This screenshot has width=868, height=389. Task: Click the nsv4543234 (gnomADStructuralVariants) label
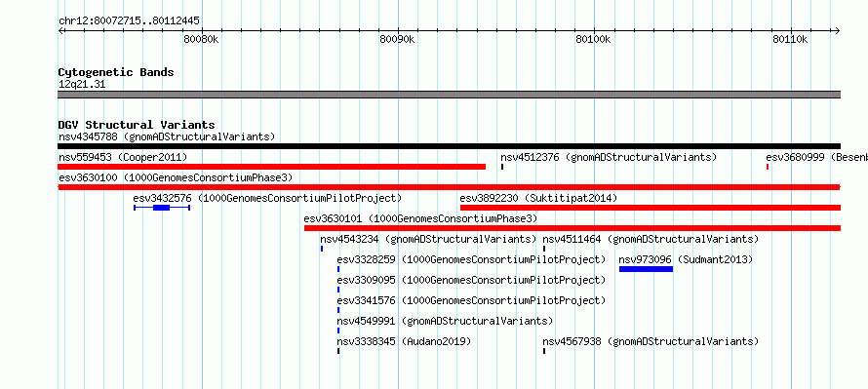(x=428, y=239)
